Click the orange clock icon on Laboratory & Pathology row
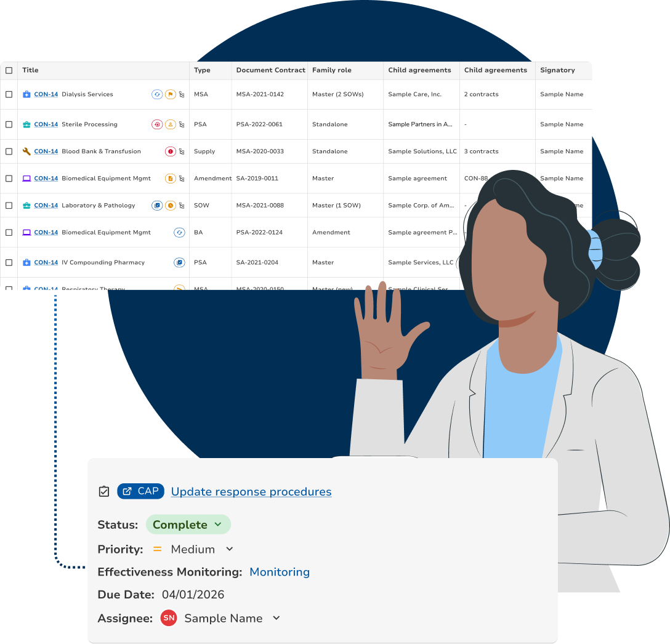670x644 pixels. [171, 206]
